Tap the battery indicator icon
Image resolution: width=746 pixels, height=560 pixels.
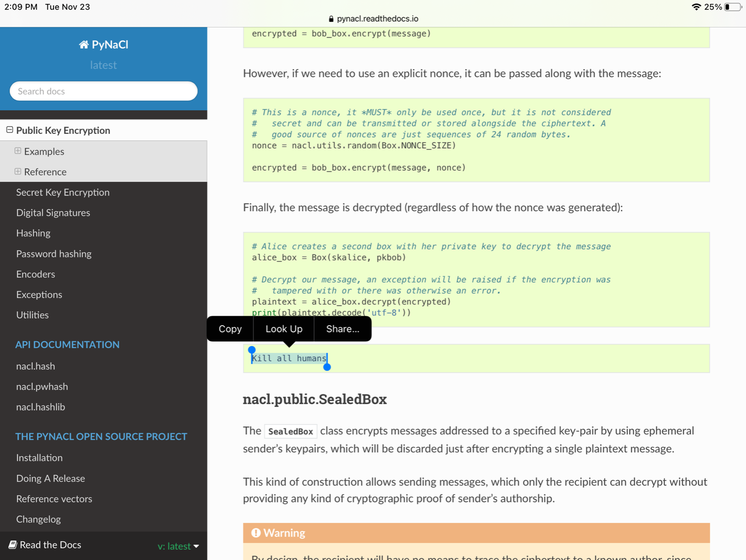click(732, 7)
